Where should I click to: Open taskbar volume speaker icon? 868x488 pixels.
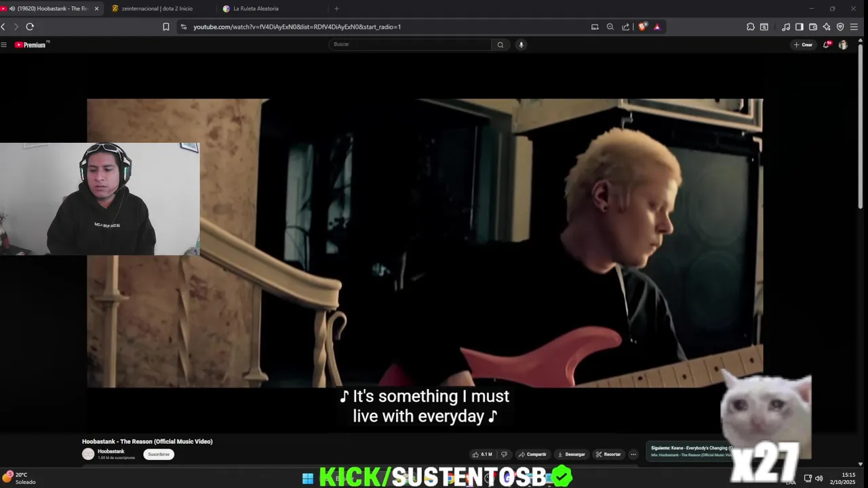click(x=819, y=479)
